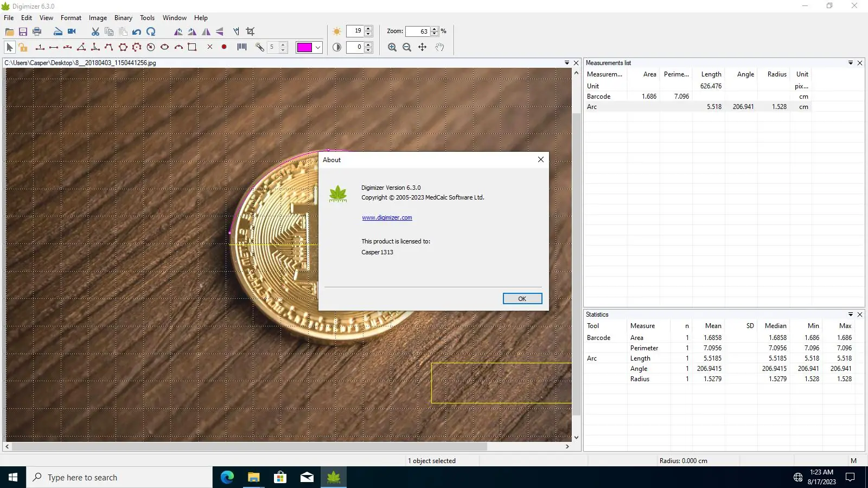Choose the Angle measurement tool
868x488 pixels.
click(x=81, y=47)
